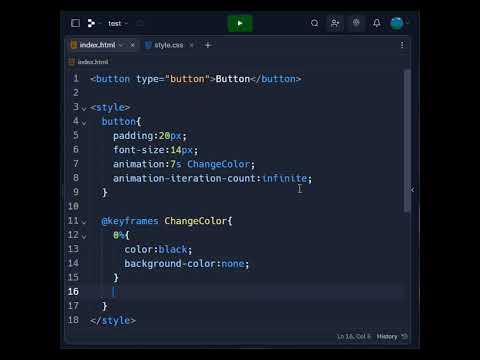Add a new tab with the plus icon
Viewport: 480px width, 360px height.
(208, 45)
